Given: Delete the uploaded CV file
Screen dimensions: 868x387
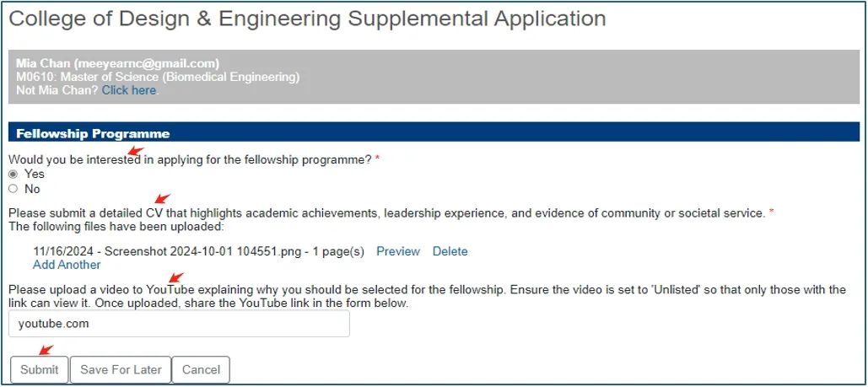Looking at the screenshot, I should pyautogui.click(x=450, y=251).
